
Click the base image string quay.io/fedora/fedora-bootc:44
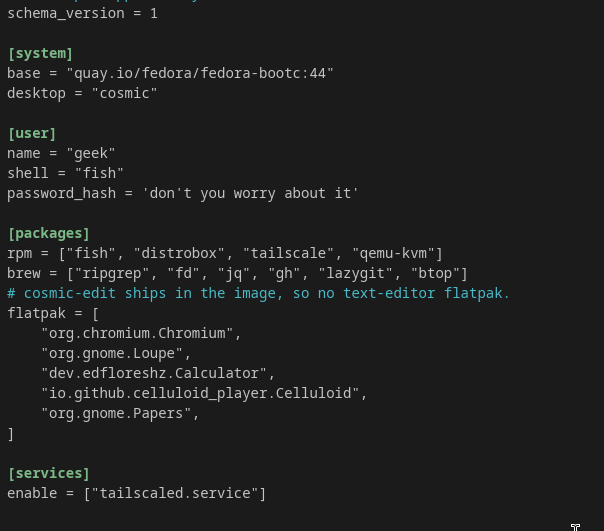tap(200, 73)
